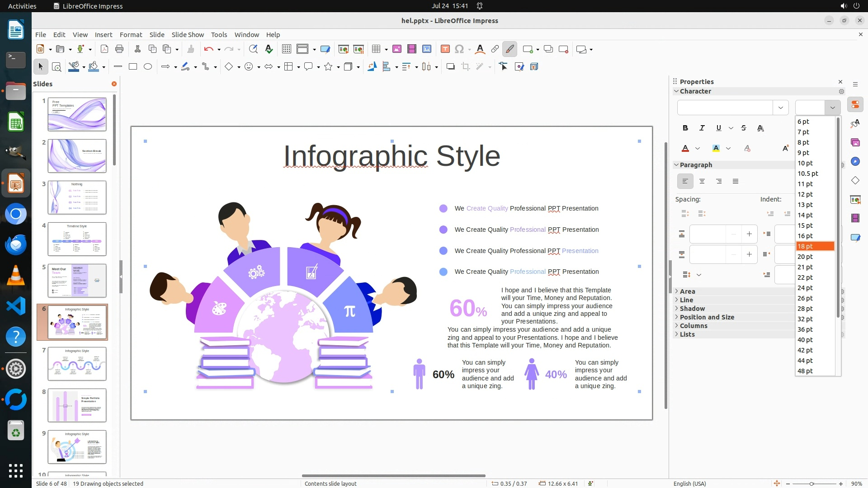
Task: Click the Undo arrow icon
Action: point(208,49)
